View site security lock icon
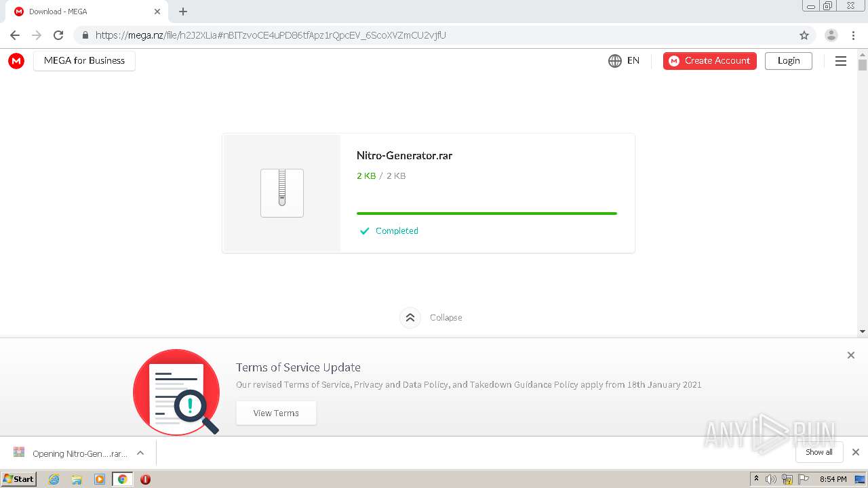The image size is (868, 488). pos(85,35)
